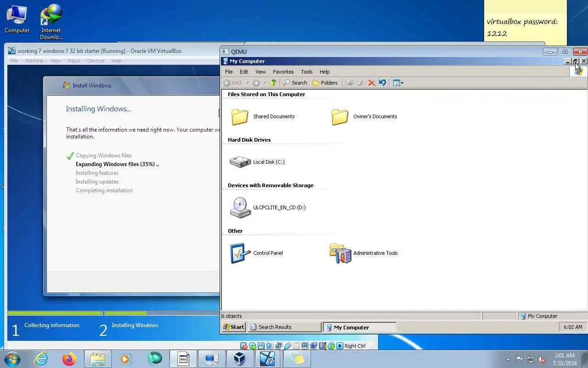The width and height of the screenshot is (588, 368).
Task: Click the red Delete X icon
Action: pyautogui.click(x=372, y=83)
